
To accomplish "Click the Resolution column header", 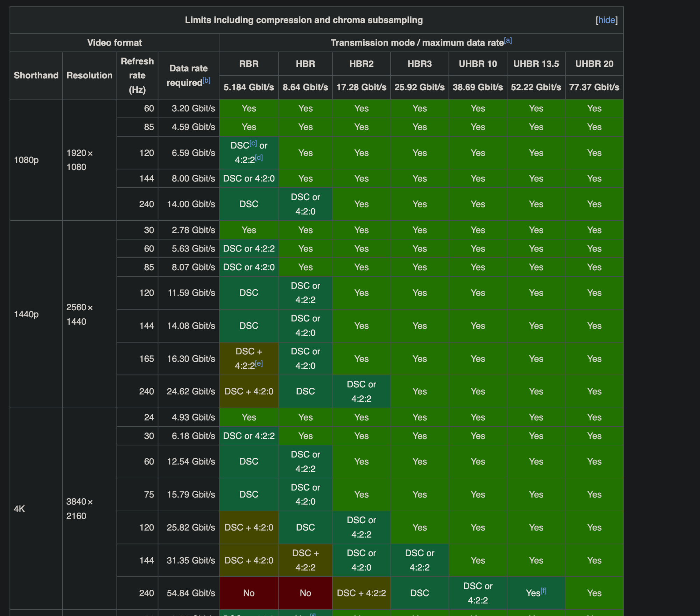I will (x=90, y=75).
